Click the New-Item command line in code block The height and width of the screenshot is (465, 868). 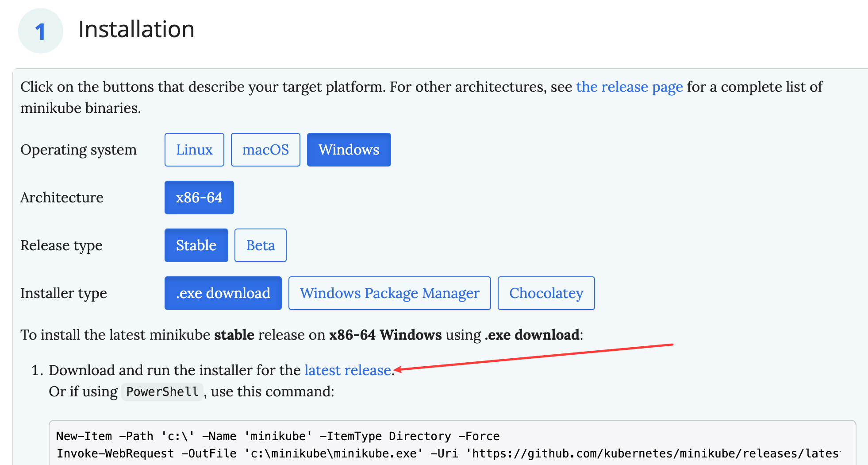click(x=277, y=436)
